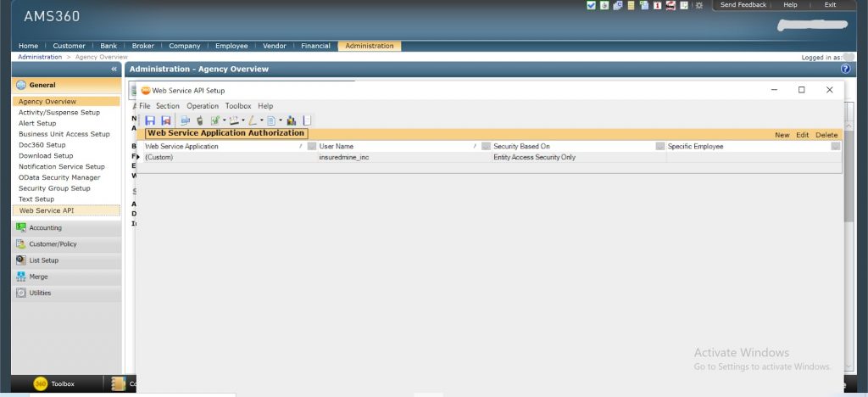Click the red NEW icon in header
The width and height of the screenshot is (868, 397).
[671, 5]
